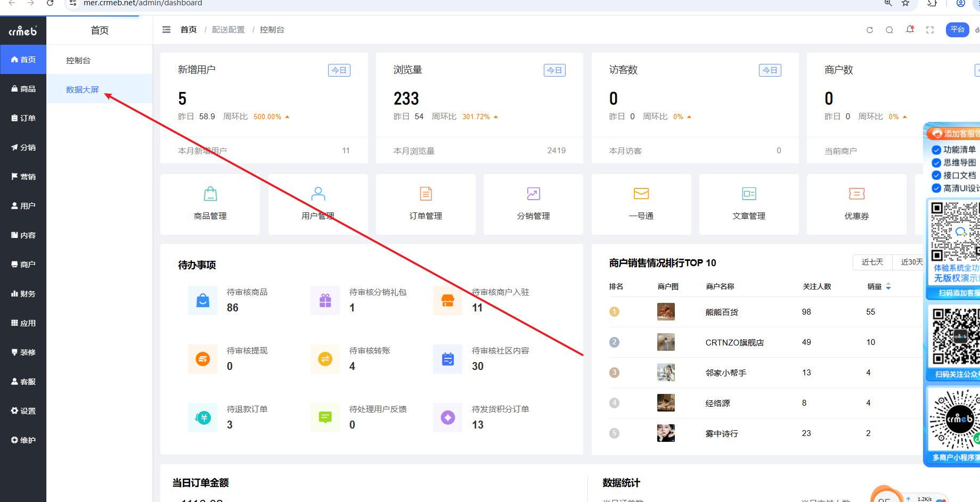Select 控制台 in the submenu
The width and height of the screenshot is (980, 502).
click(x=78, y=61)
